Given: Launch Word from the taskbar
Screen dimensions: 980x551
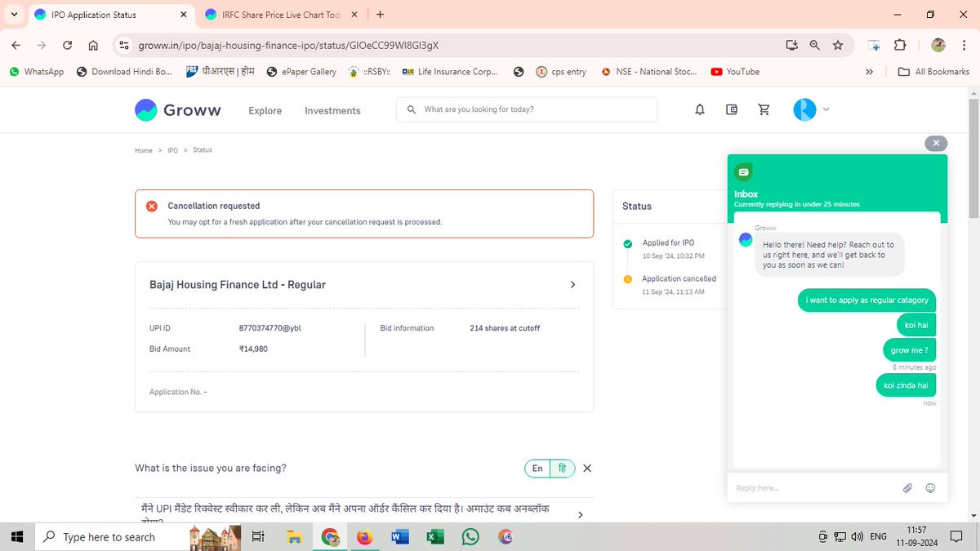Looking at the screenshot, I should tap(400, 536).
